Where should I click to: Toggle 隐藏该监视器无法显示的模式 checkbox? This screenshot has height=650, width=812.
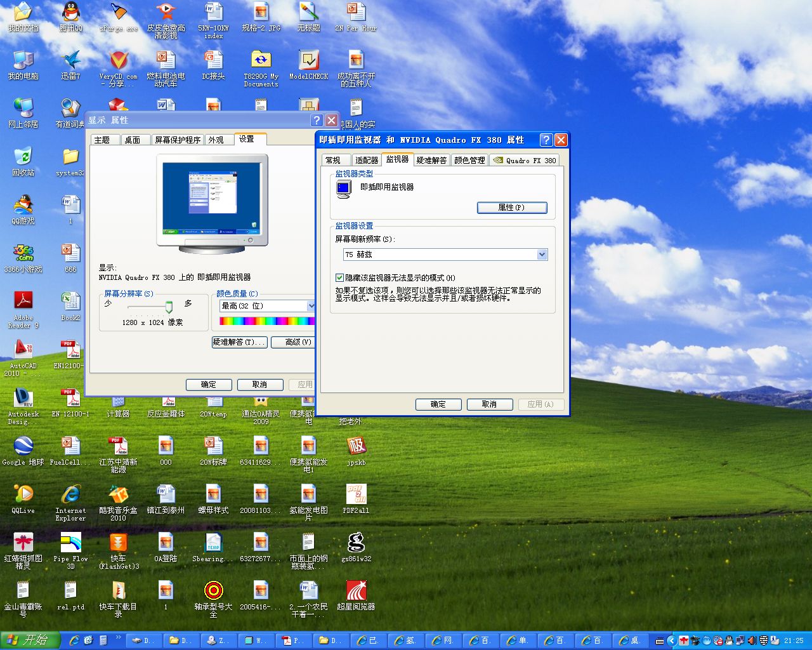(x=339, y=278)
